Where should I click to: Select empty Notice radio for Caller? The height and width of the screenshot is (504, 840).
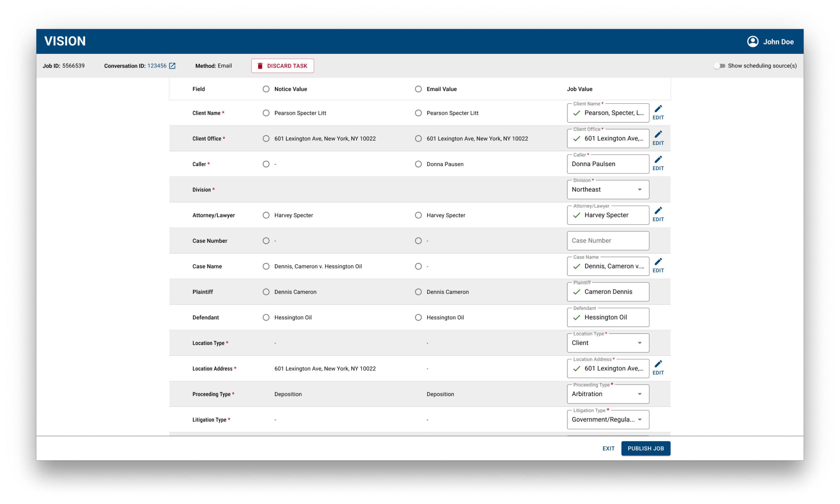coord(266,164)
